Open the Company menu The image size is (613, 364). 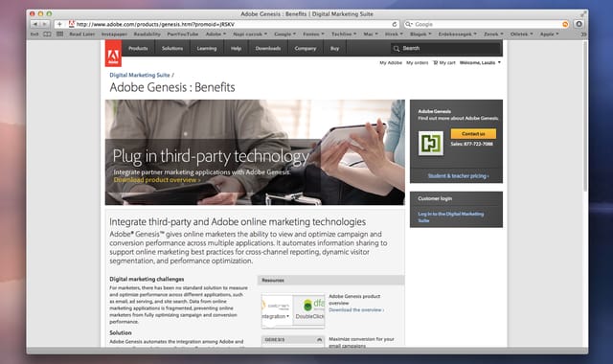pos(306,49)
